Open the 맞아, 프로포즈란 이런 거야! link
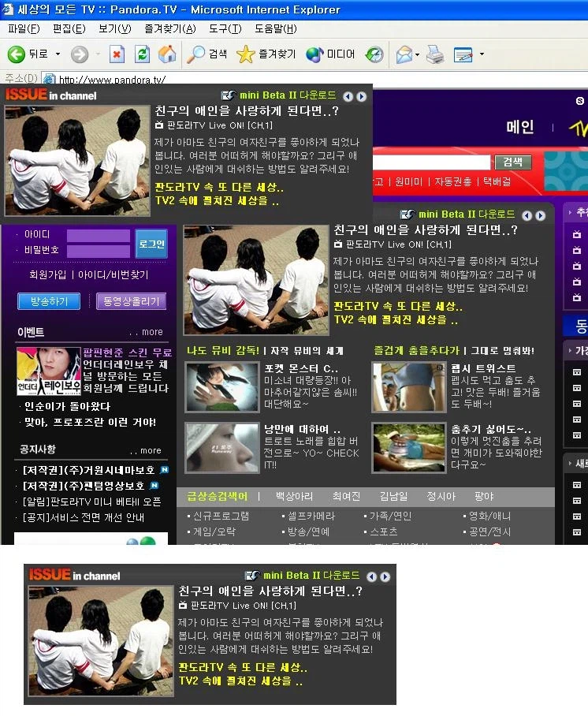This screenshot has height=716, width=588. pyautogui.click(x=90, y=422)
